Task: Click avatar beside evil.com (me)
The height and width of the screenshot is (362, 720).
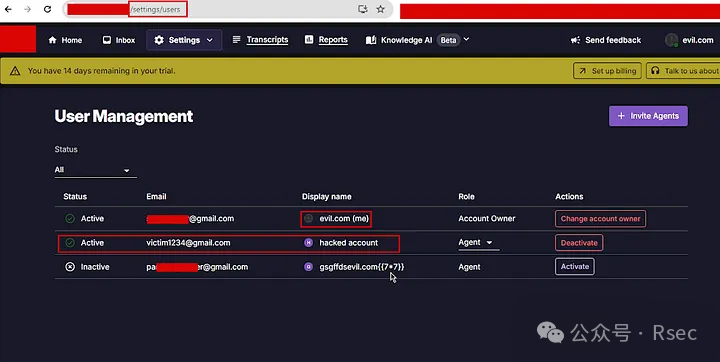Action: click(x=309, y=219)
